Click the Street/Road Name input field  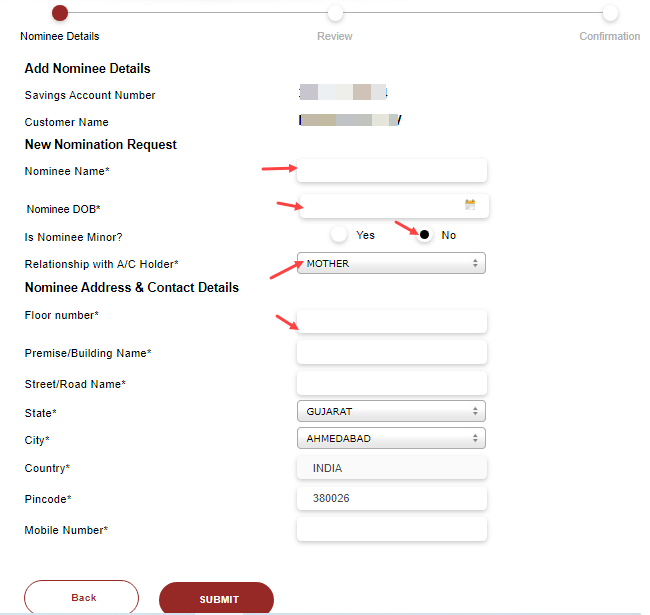tap(392, 383)
